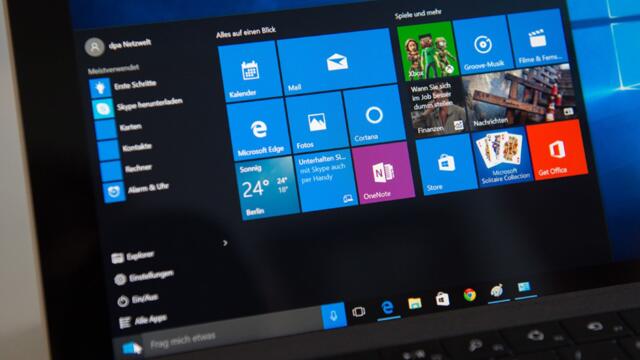Image resolution: width=640 pixels, height=360 pixels.
Task: Show Alle Apps list
Action: (143, 320)
